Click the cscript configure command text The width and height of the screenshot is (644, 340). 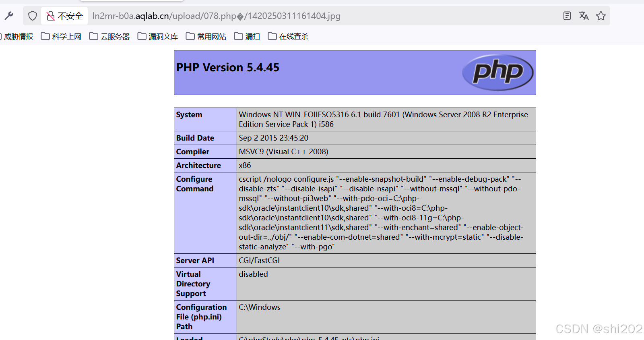[381, 213]
